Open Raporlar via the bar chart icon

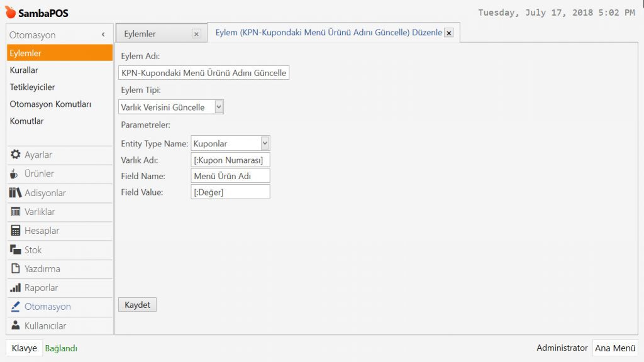pyautogui.click(x=16, y=288)
